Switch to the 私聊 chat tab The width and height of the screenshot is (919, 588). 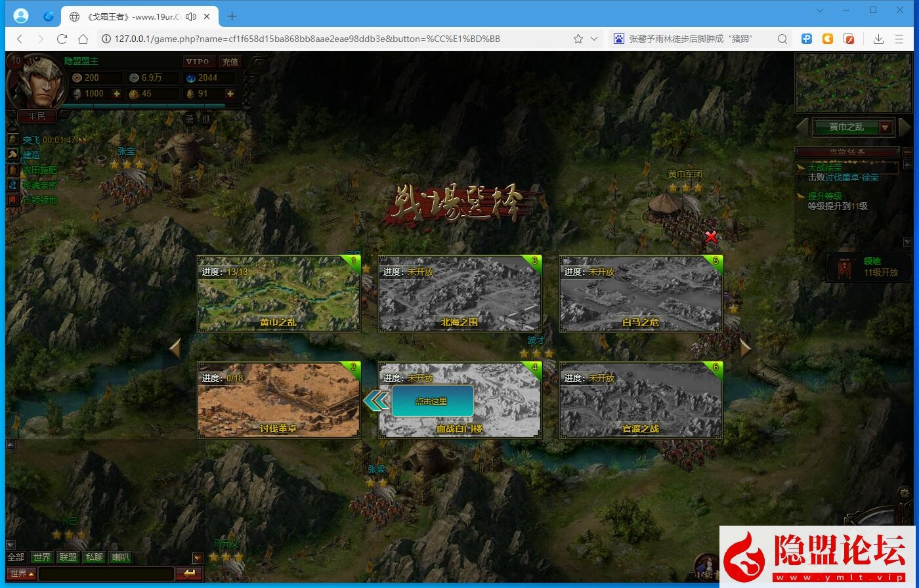tap(94, 558)
